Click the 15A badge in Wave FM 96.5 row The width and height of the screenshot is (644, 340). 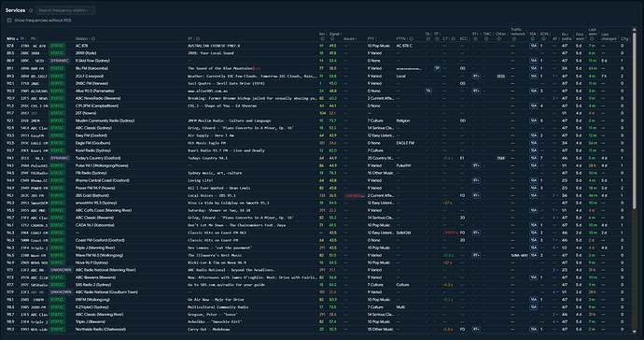(x=534, y=255)
